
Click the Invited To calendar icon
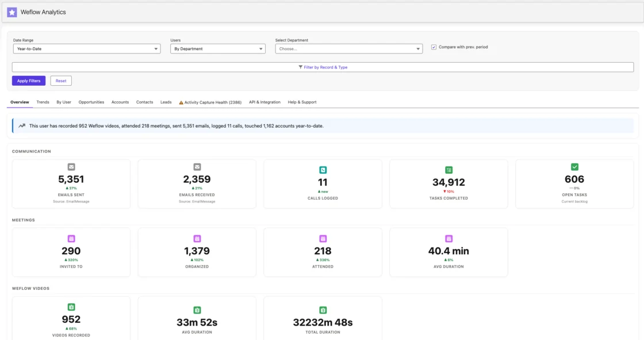(x=71, y=238)
